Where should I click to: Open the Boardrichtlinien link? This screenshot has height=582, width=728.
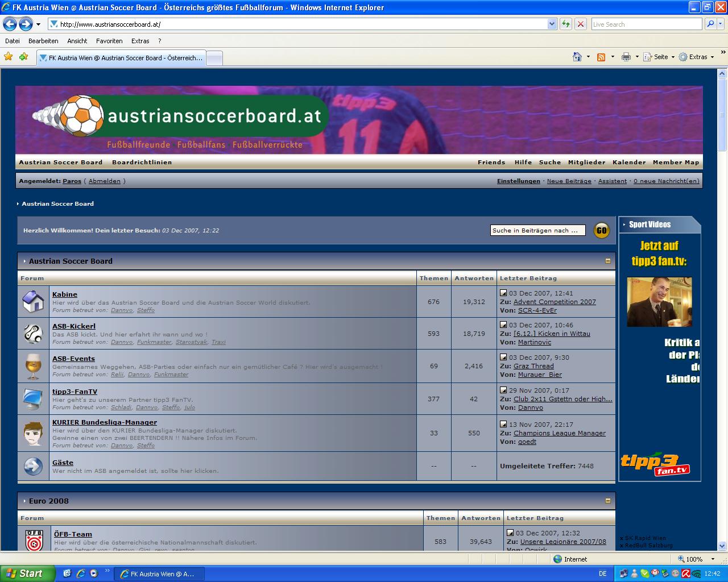click(142, 162)
